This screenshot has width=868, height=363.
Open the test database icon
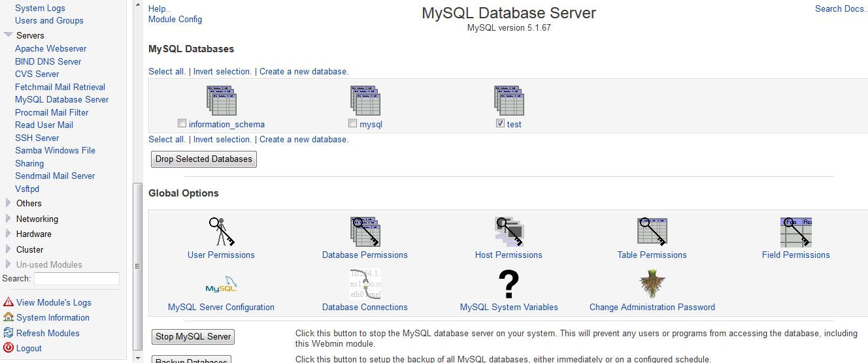click(x=509, y=101)
